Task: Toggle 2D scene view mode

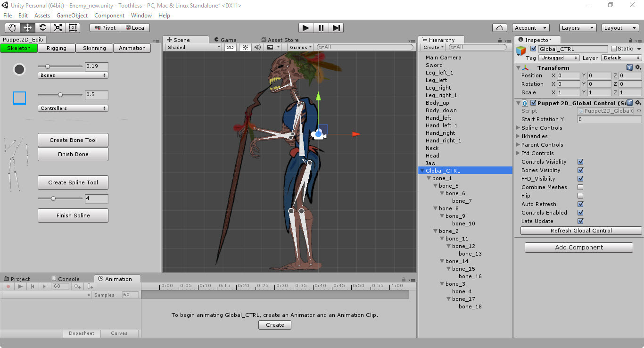Action: (230, 47)
